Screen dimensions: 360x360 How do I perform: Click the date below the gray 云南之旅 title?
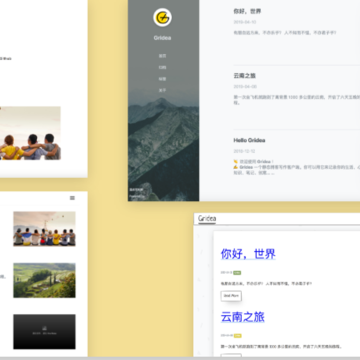click(245, 87)
